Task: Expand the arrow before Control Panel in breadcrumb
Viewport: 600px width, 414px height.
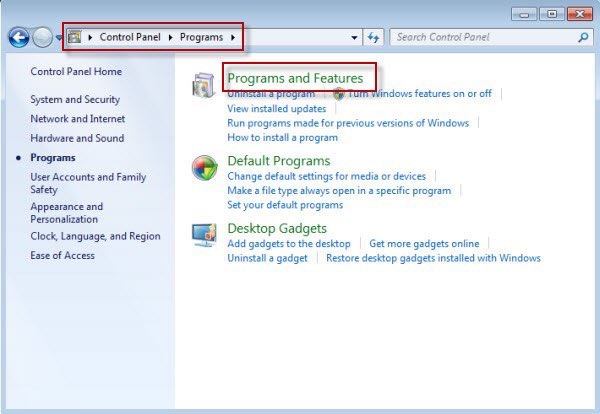Action: (90, 37)
